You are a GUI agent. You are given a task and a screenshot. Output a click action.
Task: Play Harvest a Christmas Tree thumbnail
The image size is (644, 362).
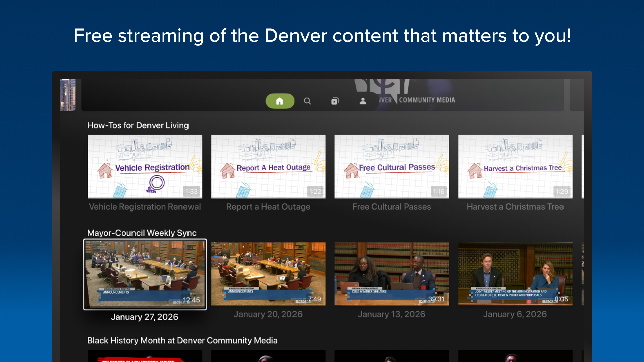pos(515,167)
